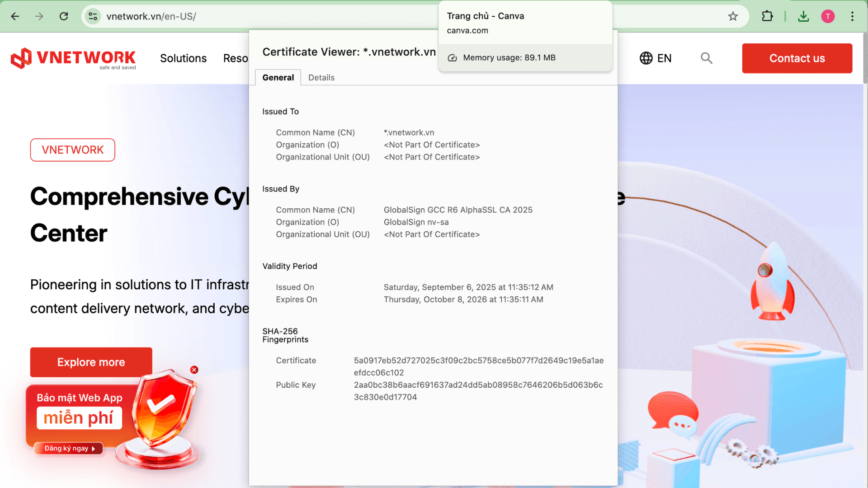Open the EN language selector
The image size is (868, 488).
(x=656, y=58)
